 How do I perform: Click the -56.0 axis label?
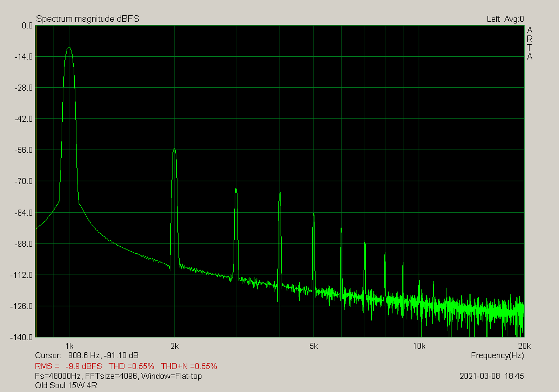(23, 150)
